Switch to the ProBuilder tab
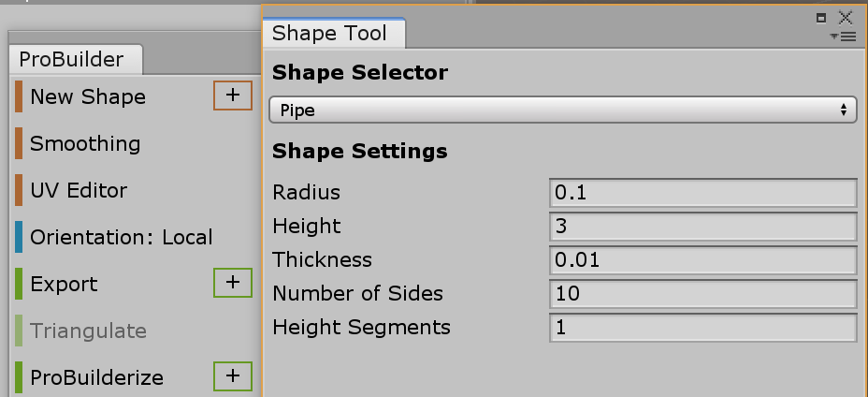The image size is (868, 397). (x=71, y=59)
